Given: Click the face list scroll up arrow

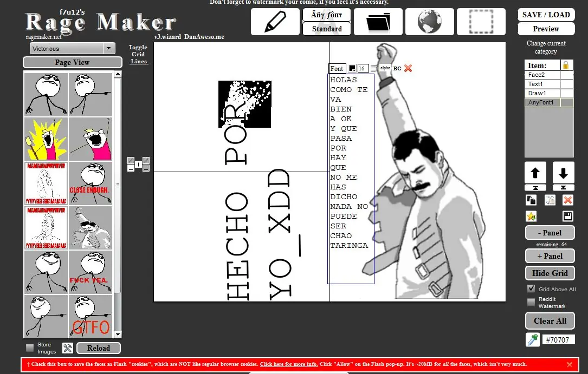Looking at the screenshot, I should click(118, 74).
